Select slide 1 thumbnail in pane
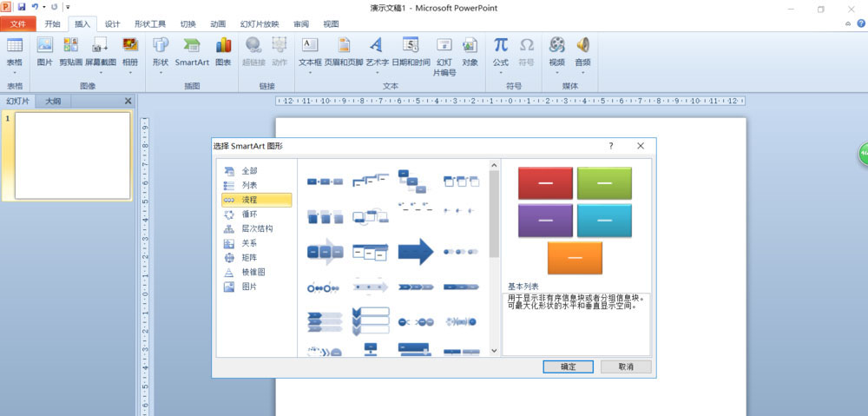This screenshot has height=416, width=868. [x=73, y=155]
